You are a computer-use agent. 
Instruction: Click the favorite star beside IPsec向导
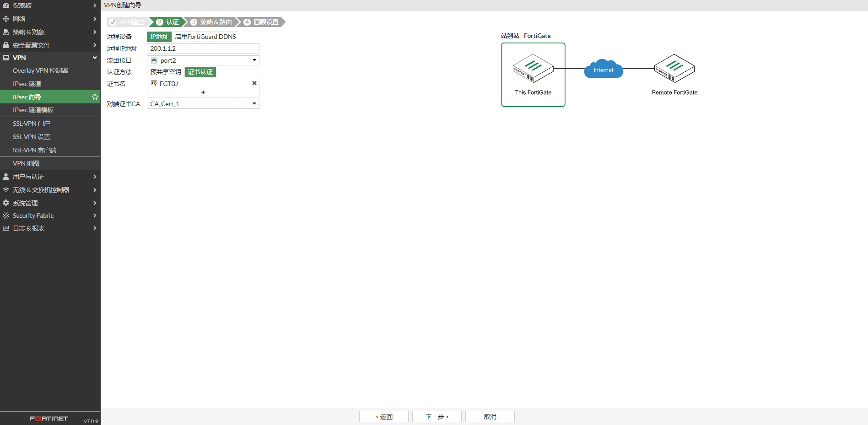click(95, 97)
